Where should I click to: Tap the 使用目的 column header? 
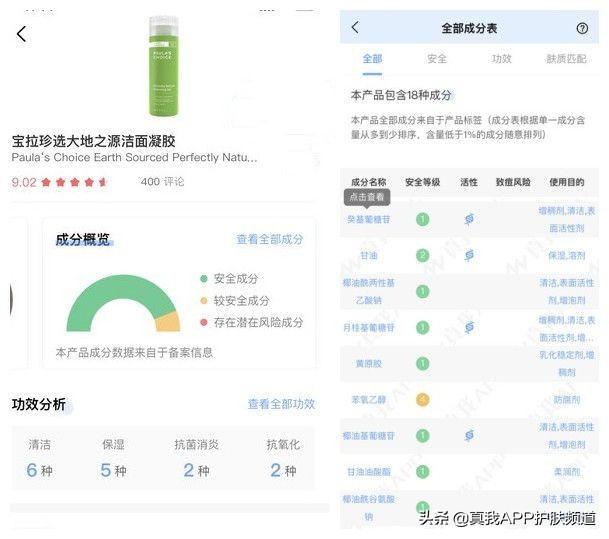tap(567, 182)
